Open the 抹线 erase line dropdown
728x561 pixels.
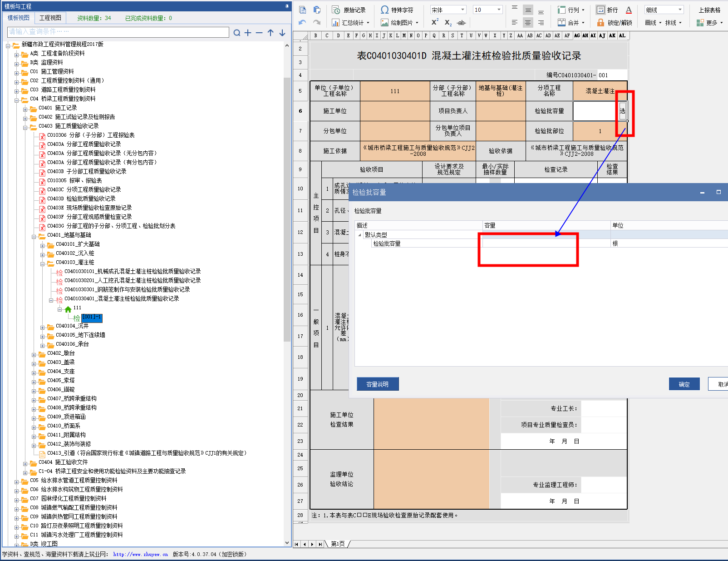pyautogui.click(x=674, y=23)
